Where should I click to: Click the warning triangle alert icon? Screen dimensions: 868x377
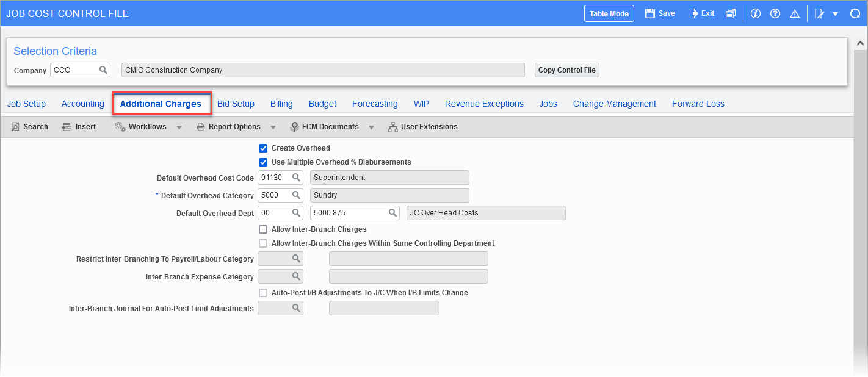(794, 13)
